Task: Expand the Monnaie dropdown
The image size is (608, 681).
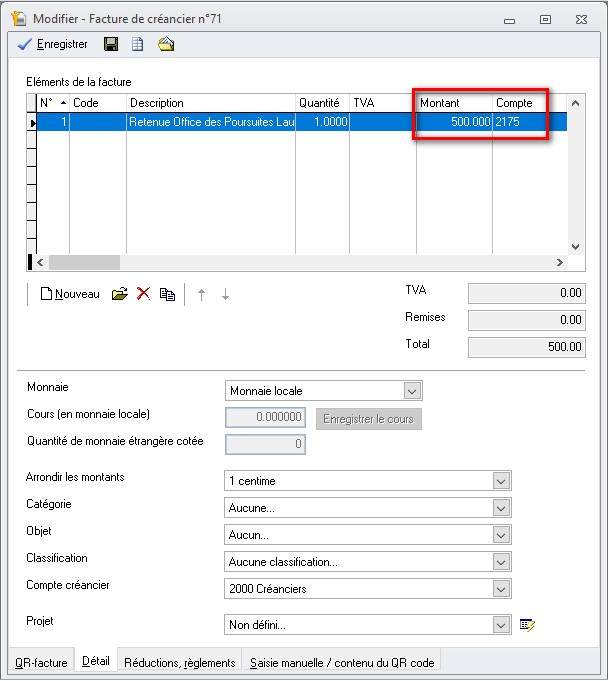Action: tap(411, 391)
